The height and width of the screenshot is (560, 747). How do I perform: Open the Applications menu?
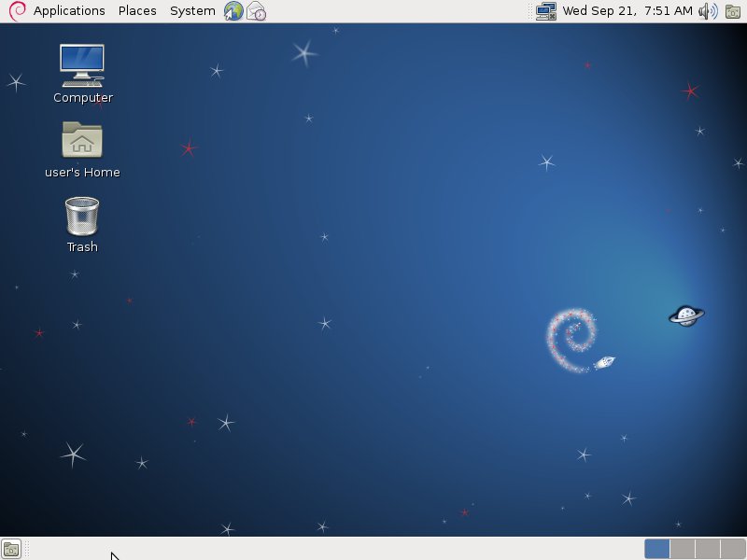point(69,10)
